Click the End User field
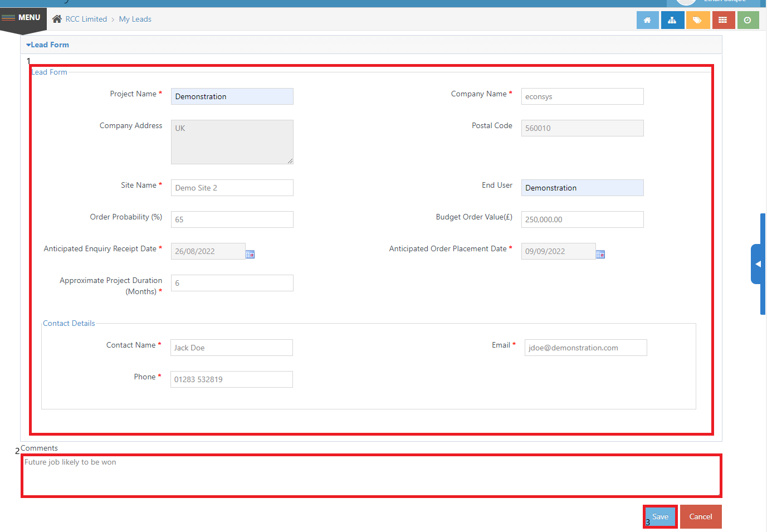 582,188
